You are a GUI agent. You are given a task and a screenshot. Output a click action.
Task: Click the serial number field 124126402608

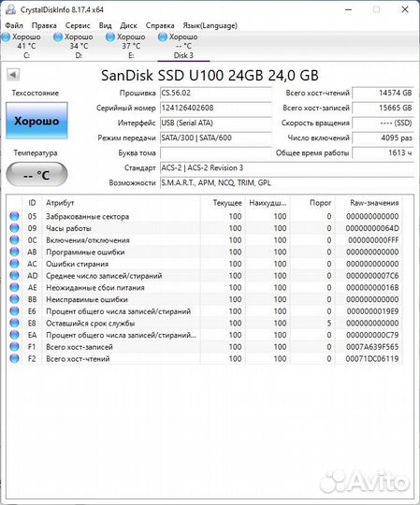point(216,108)
